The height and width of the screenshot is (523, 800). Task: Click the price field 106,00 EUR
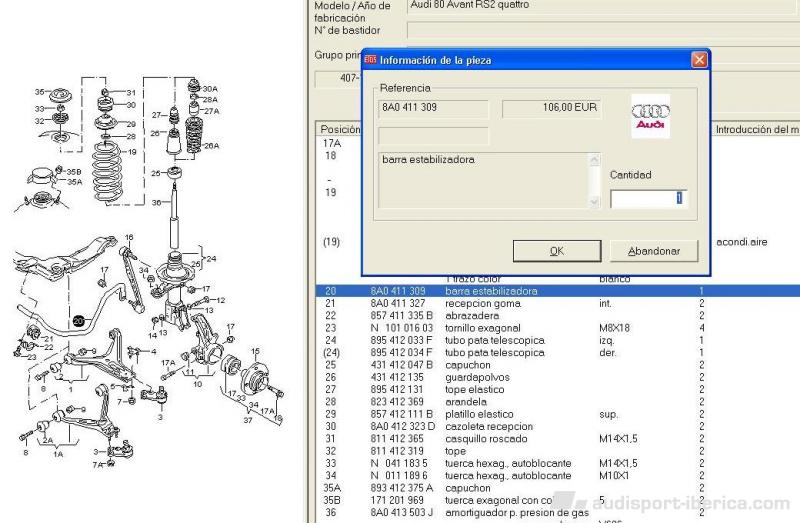(552, 108)
